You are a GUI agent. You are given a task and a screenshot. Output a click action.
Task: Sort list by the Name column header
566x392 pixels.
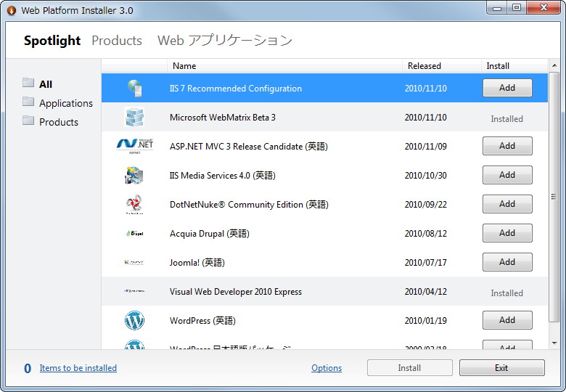pos(284,65)
